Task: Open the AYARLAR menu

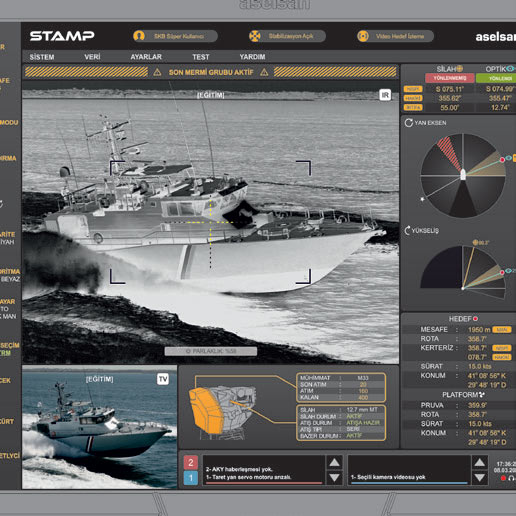Action: point(146,57)
